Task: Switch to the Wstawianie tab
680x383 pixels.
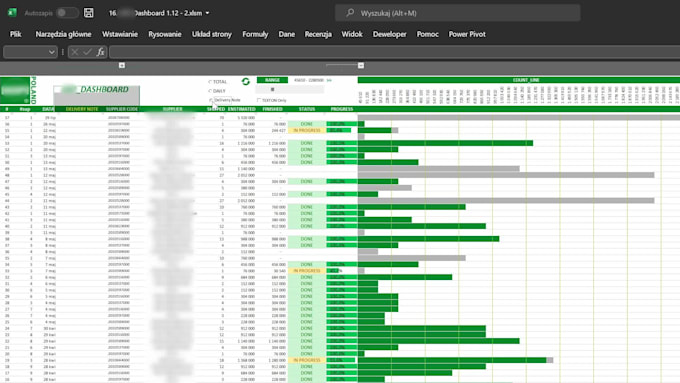Action: pyautogui.click(x=120, y=34)
